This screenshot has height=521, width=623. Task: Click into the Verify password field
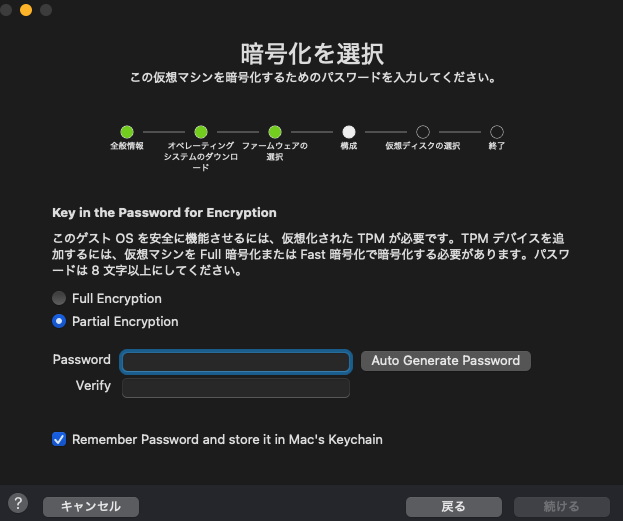235,388
